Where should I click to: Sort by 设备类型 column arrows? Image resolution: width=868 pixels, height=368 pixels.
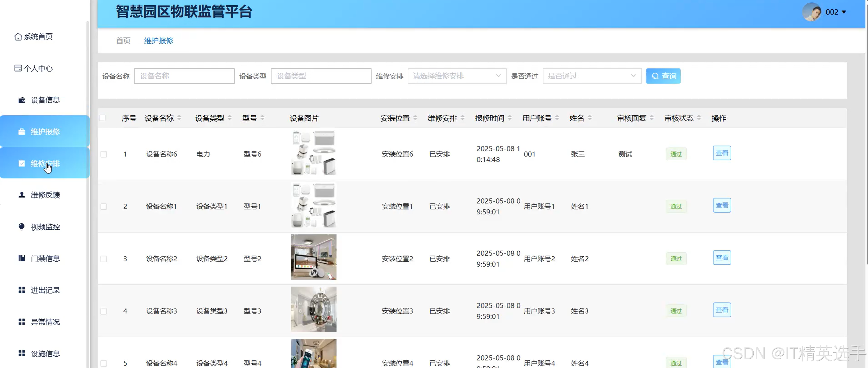pos(230,118)
